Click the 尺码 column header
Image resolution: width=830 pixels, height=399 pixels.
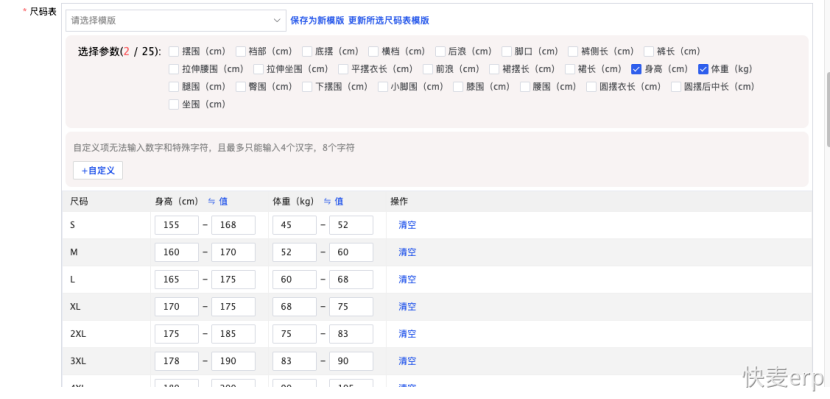point(79,202)
